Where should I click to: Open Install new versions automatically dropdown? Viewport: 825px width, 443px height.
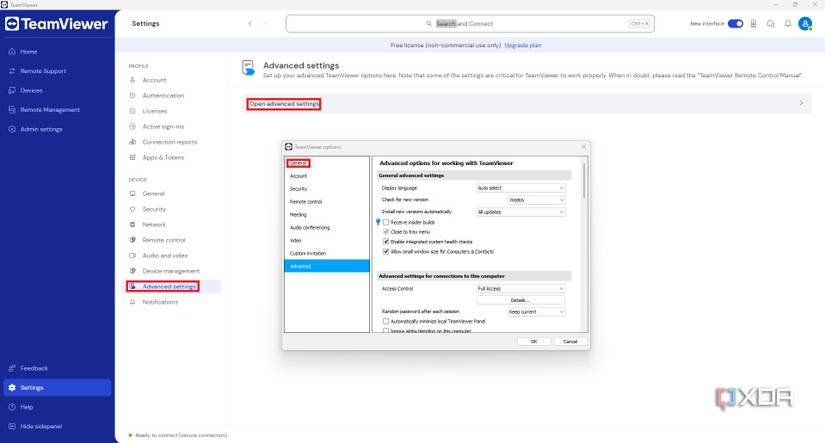pos(520,212)
